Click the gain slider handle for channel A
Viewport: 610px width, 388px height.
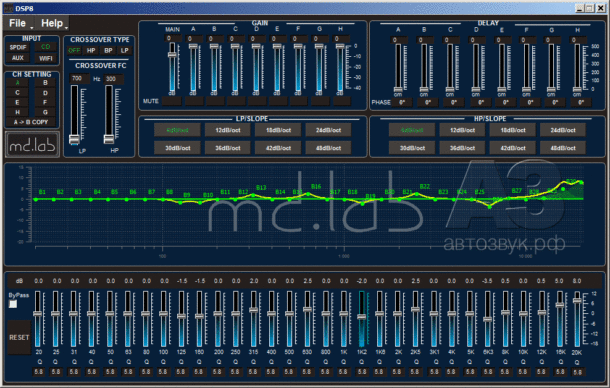coord(193,47)
